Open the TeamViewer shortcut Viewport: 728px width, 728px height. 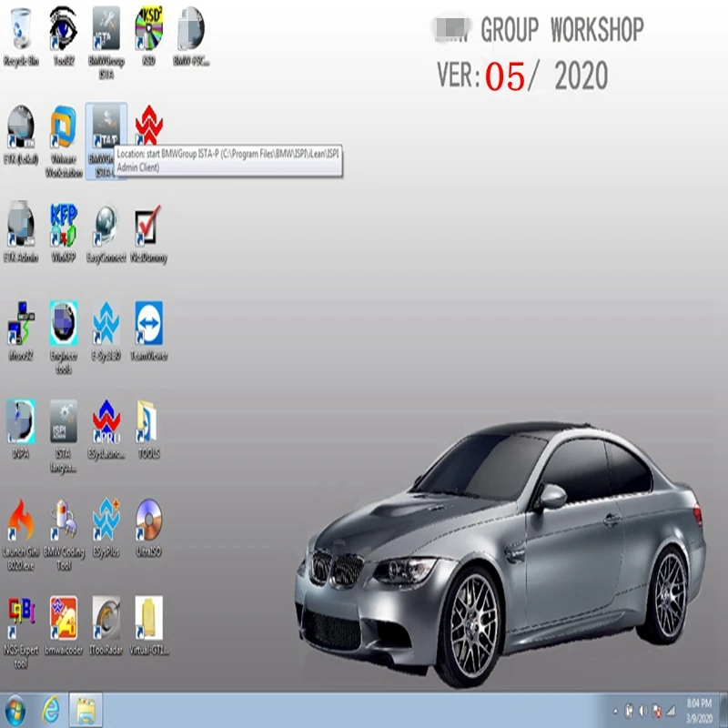tap(148, 331)
